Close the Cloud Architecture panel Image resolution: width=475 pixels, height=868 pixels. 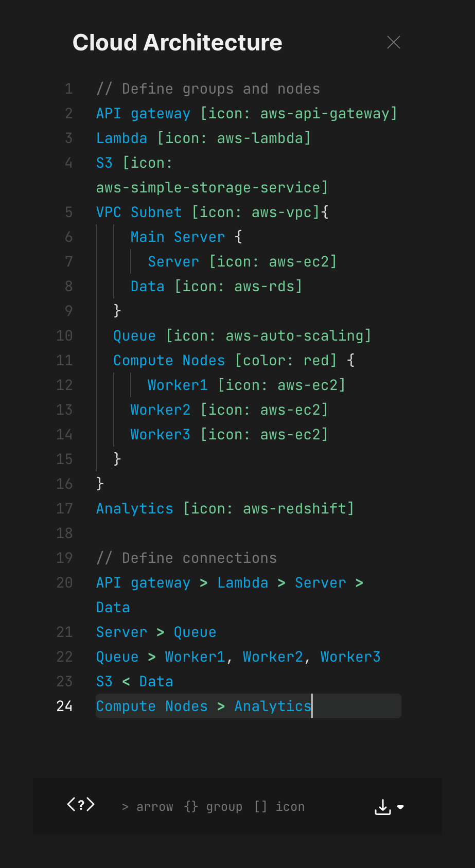coord(393,42)
